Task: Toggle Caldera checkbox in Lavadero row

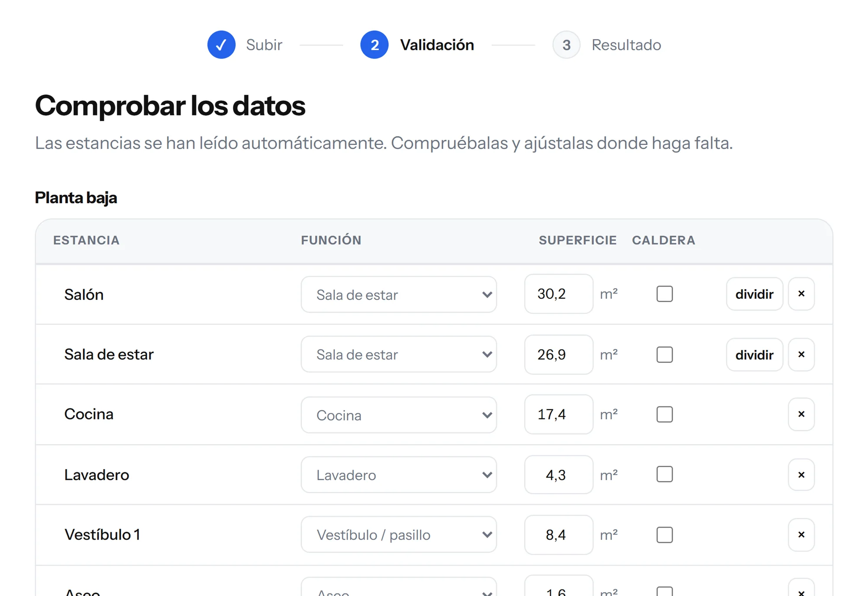Action: (x=664, y=474)
